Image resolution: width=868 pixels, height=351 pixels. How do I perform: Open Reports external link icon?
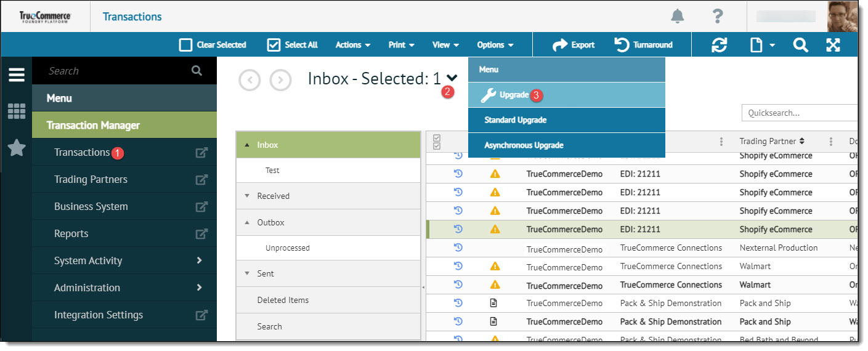[201, 234]
